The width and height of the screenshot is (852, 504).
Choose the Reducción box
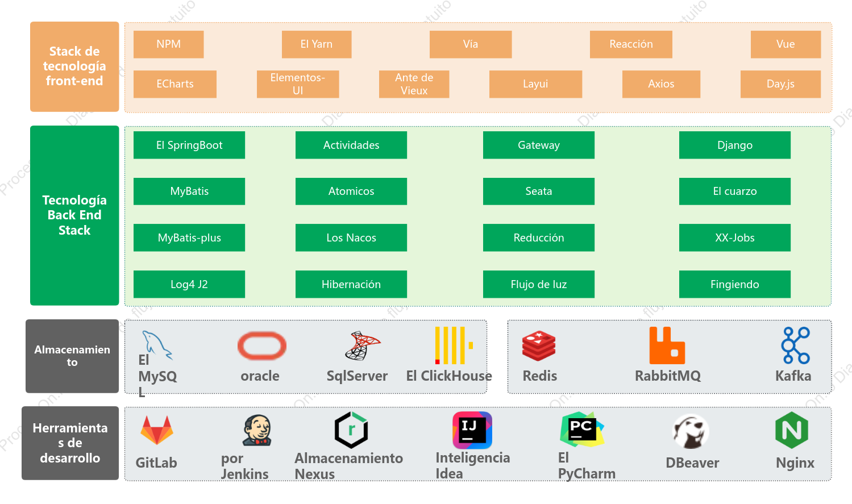pyautogui.click(x=539, y=238)
